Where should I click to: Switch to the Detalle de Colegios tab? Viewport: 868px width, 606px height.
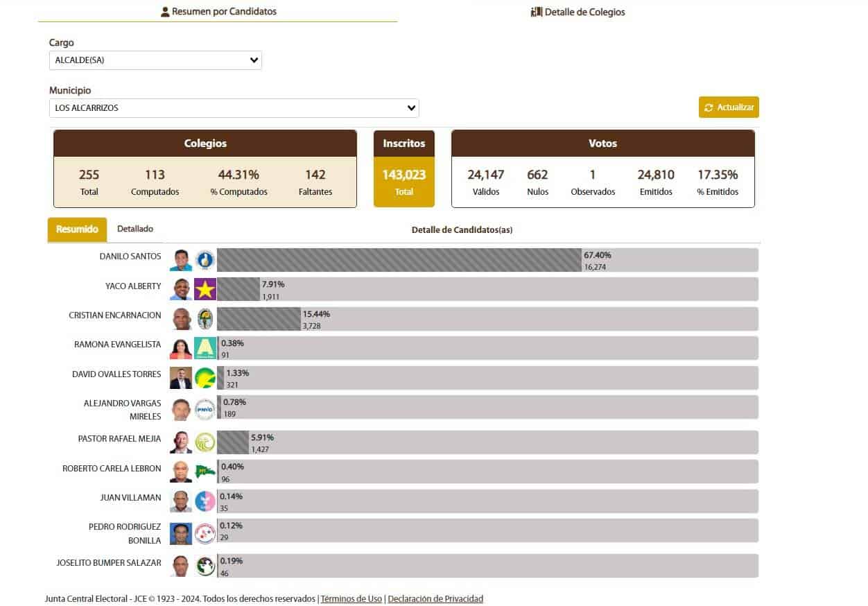tap(578, 12)
